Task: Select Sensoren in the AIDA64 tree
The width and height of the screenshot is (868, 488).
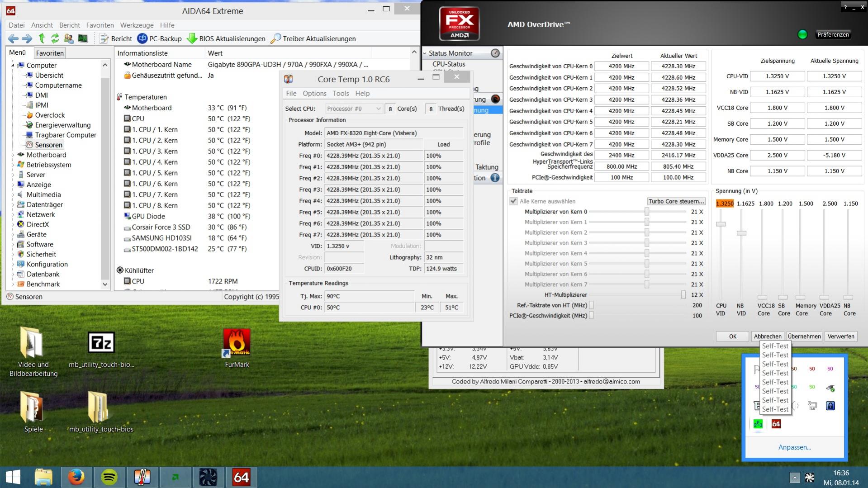Action: coord(48,145)
